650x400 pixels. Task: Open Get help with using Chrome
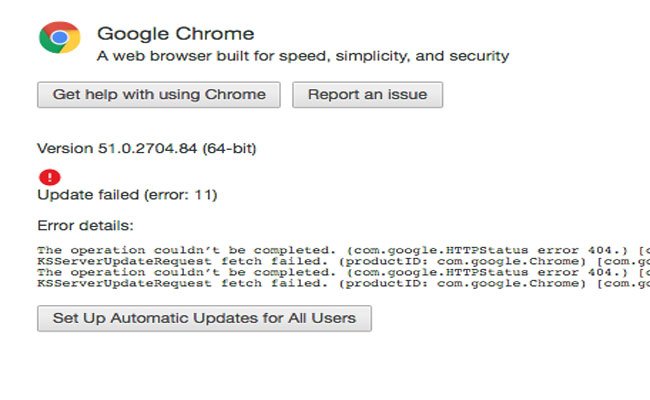click(159, 95)
